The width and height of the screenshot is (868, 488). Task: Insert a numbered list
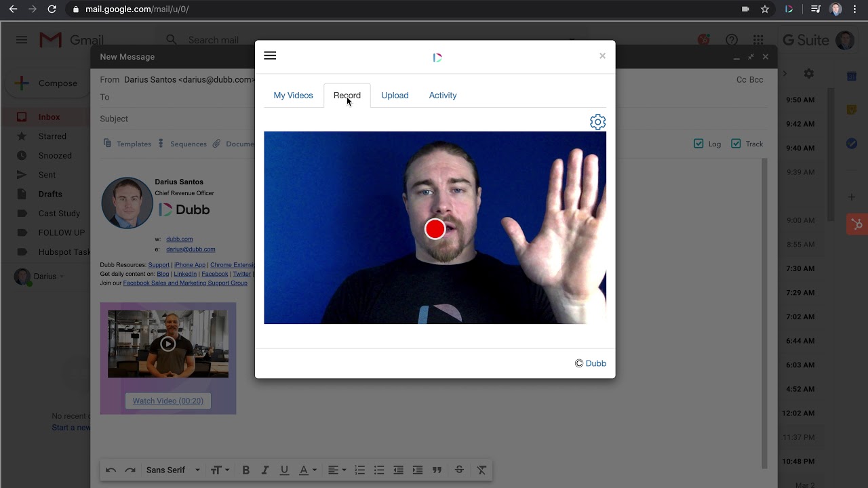360,470
